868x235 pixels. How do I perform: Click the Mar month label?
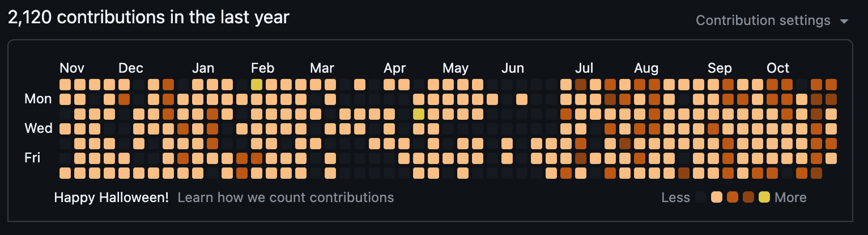click(322, 69)
